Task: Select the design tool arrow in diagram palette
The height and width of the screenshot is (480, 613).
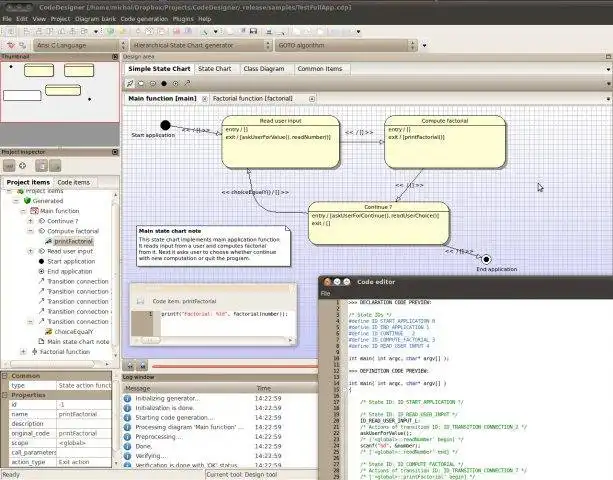Action: tap(130, 83)
